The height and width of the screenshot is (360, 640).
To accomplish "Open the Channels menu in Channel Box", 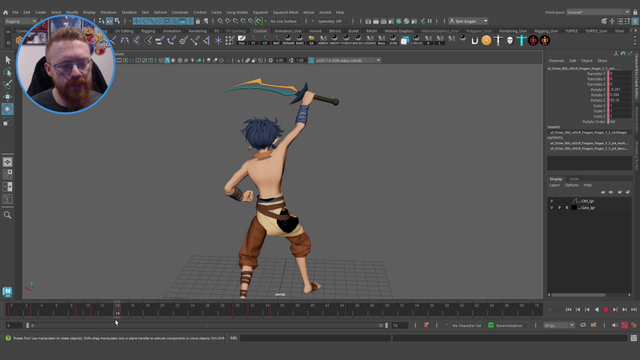I will 556,61.
